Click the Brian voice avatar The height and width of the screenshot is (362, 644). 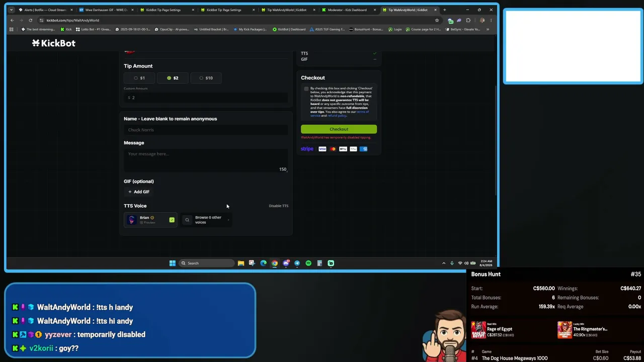click(x=132, y=220)
